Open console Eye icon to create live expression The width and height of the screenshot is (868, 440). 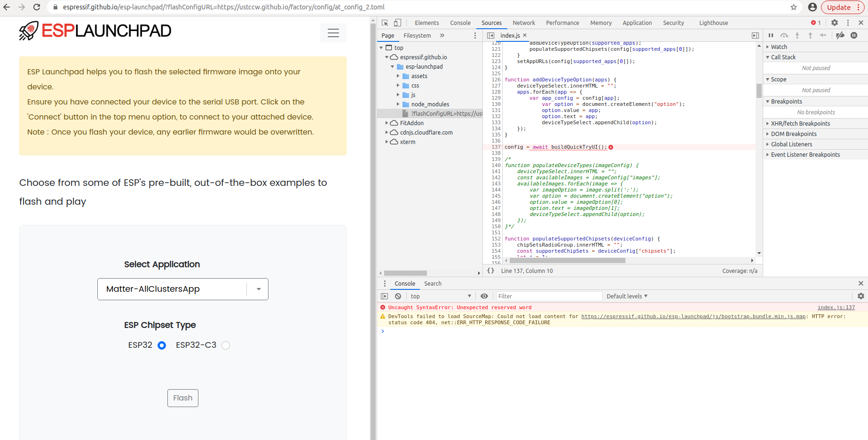tap(484, 296)
